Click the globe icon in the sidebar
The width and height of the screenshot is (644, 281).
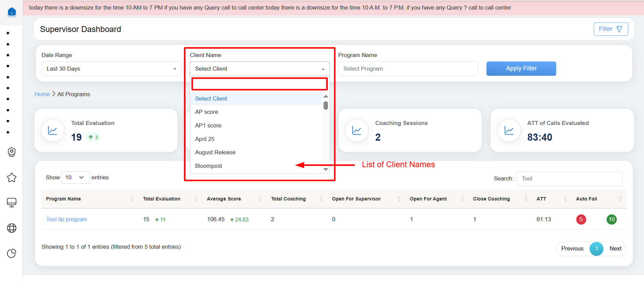pos(12,228)
